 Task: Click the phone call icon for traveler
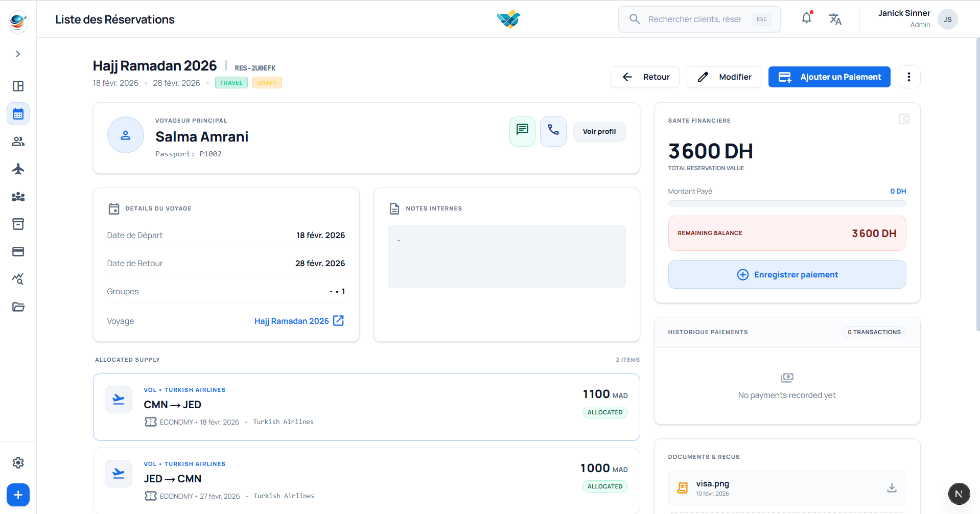(x=553, y=131)
